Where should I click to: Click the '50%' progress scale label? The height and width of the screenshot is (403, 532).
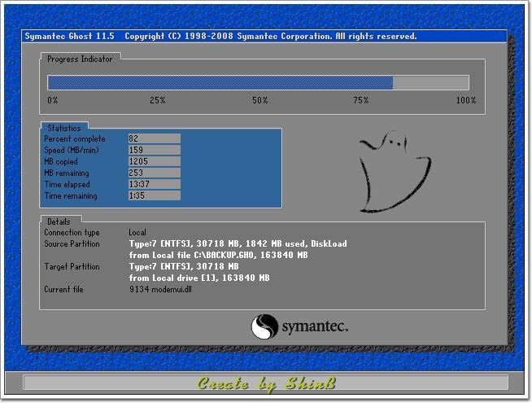pos(259,100)
